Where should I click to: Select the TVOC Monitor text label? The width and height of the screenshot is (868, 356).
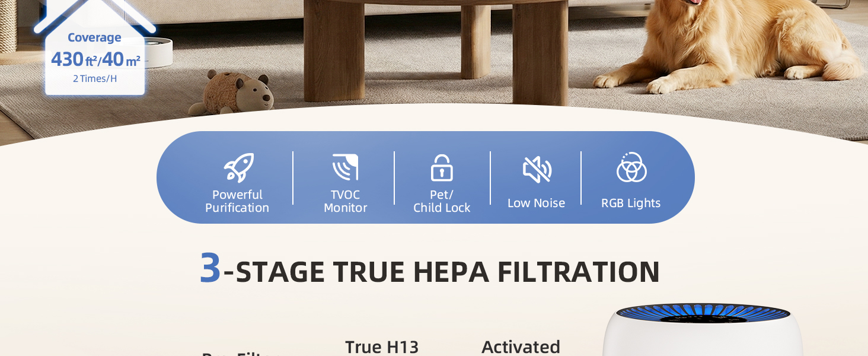pyautogui.click(x=346, y=201)
